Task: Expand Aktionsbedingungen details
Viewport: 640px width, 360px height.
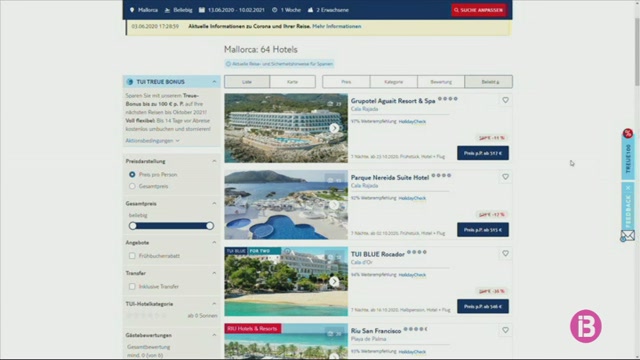Action: (152, 140)
